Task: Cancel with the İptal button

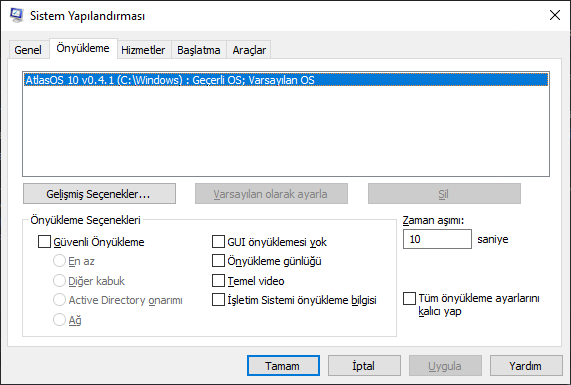Action: pos(364,366)
